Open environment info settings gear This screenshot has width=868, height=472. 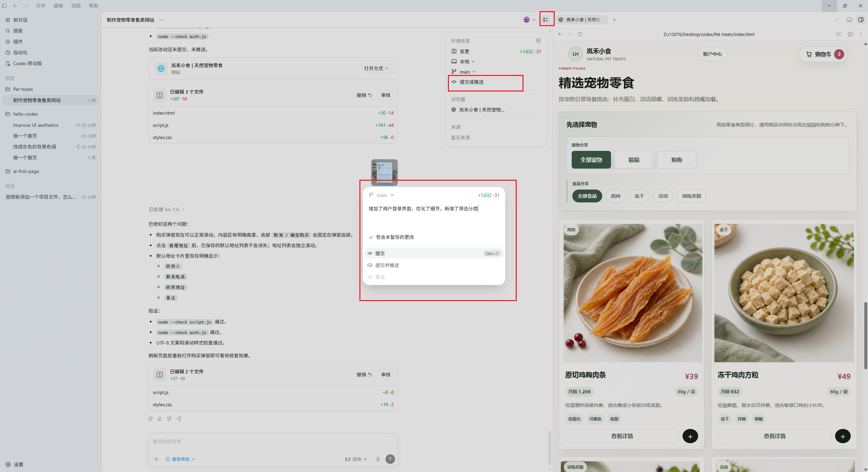click(538, 41)
